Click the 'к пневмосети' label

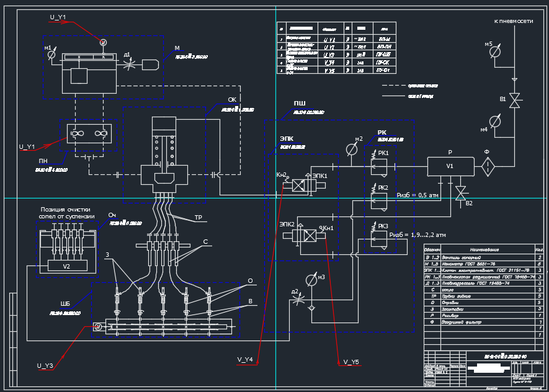coord(514,21)
